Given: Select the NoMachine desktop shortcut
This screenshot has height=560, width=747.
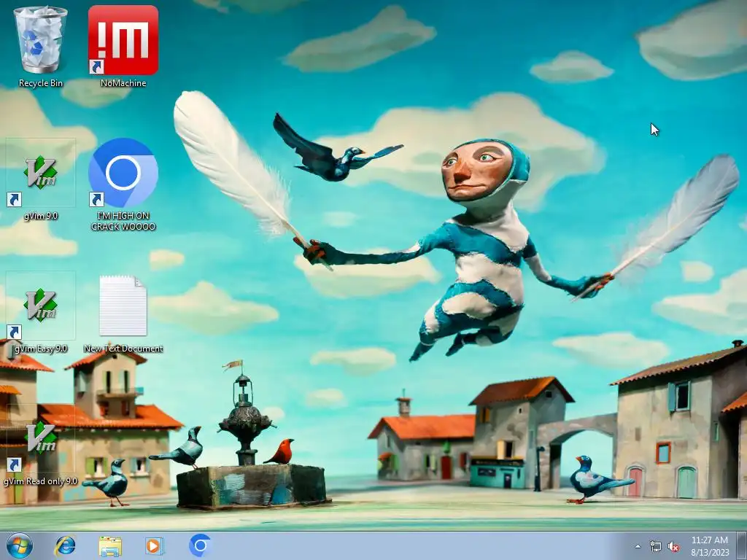Looking at the screenshot, I should click(123, 46).
